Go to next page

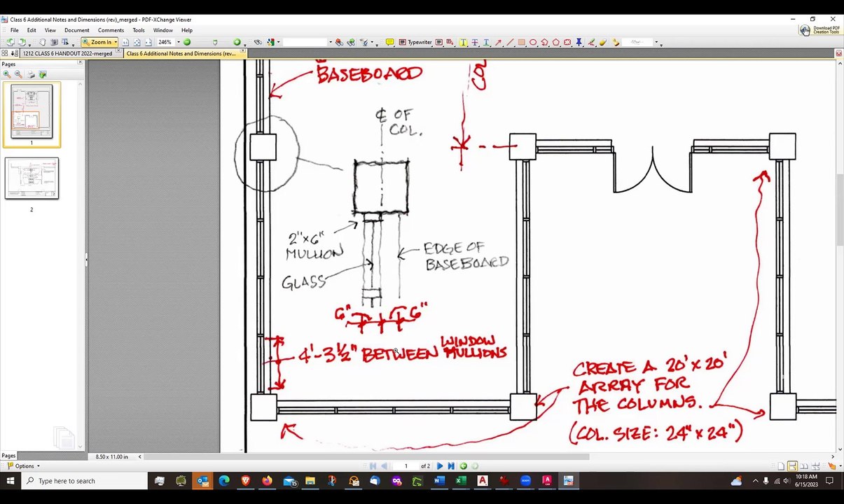pos(441,466)
